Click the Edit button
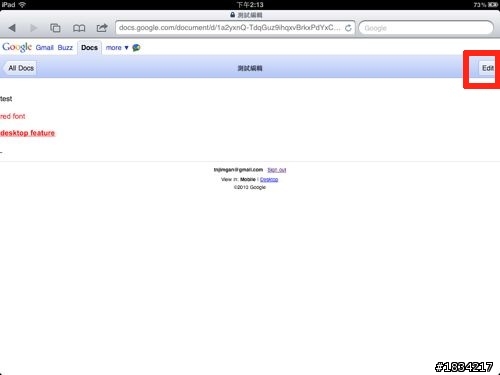 [487, 68]
